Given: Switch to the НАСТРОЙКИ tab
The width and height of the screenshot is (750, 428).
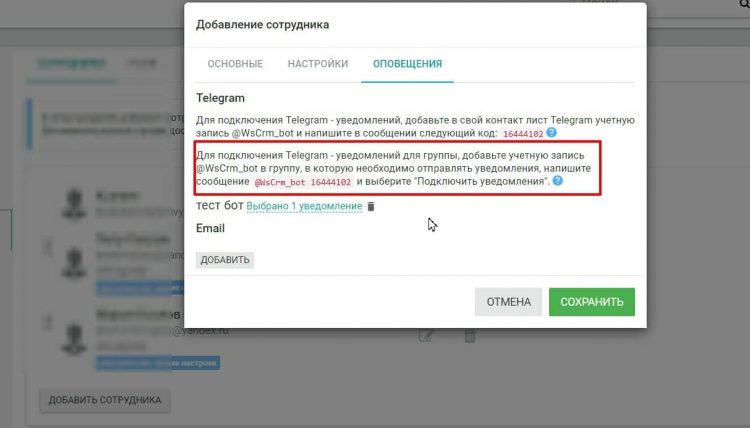Looking at the screenshot, I should point(318,64).
